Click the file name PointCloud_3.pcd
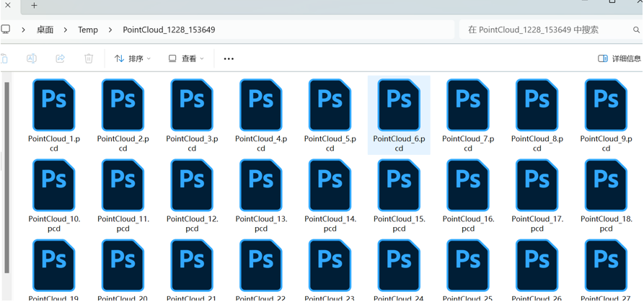This screenshot has width=644, height=302. (192, 143)
